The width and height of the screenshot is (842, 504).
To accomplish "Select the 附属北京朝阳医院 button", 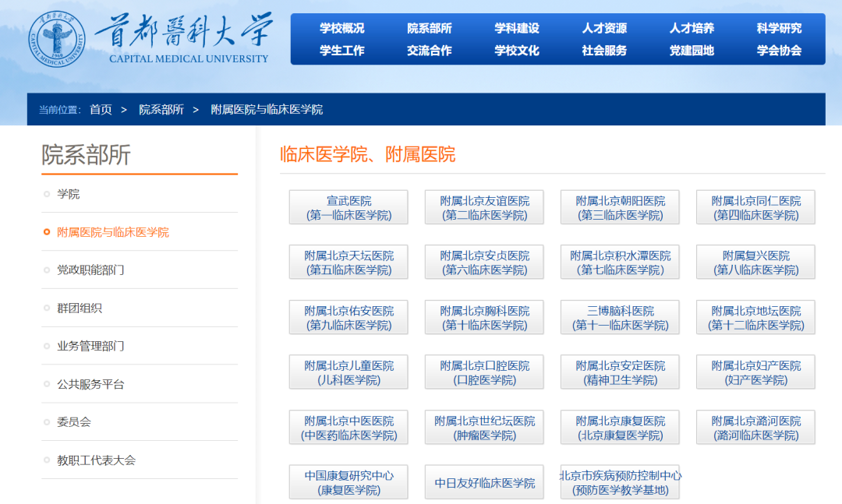I will (x=621, y=208).
